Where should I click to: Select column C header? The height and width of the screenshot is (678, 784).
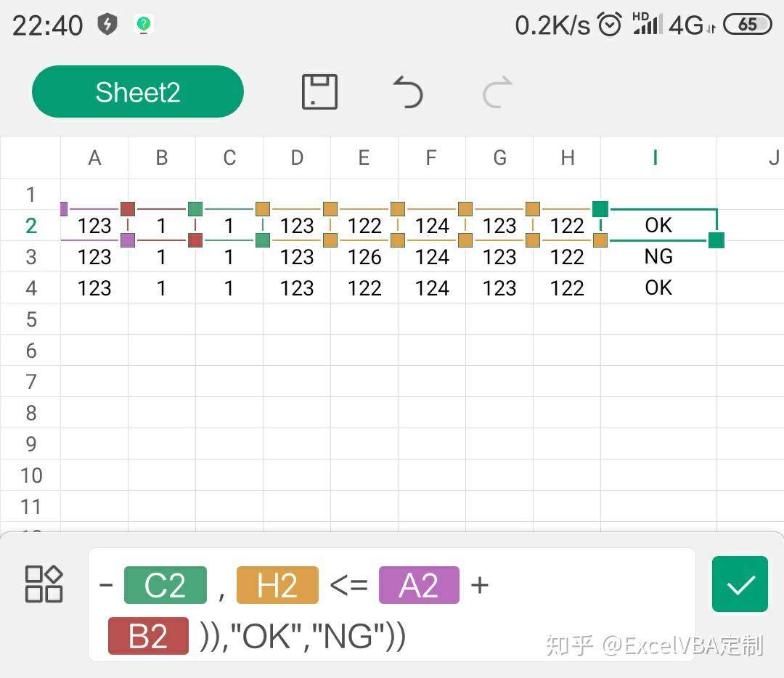229,158
